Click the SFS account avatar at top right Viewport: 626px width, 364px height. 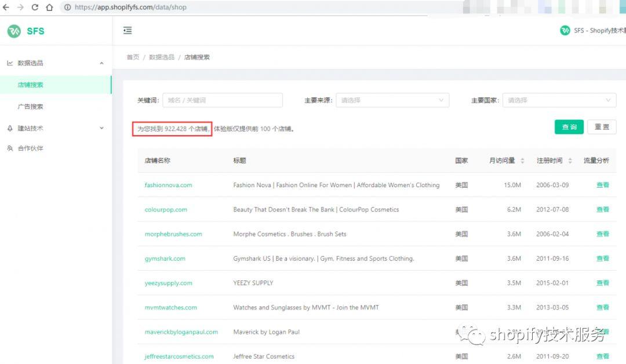pos(565,30)
